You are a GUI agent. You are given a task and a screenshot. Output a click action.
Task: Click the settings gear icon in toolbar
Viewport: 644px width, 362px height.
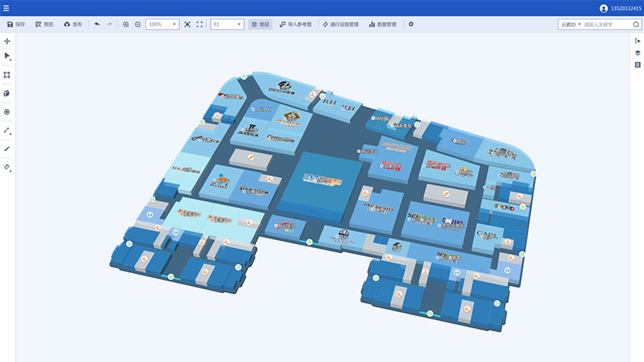tap(410, 24)
